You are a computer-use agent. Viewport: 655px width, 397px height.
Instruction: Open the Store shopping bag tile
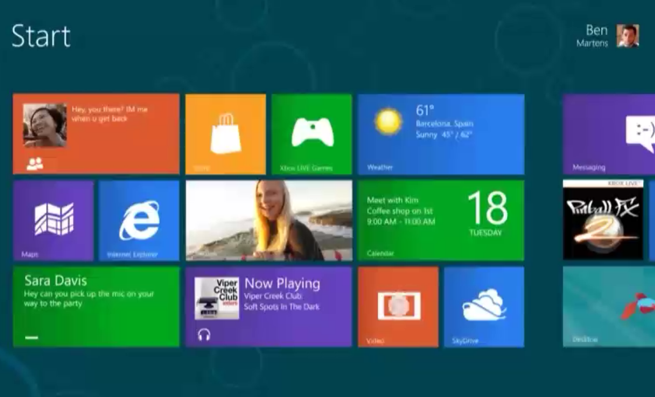226,134
